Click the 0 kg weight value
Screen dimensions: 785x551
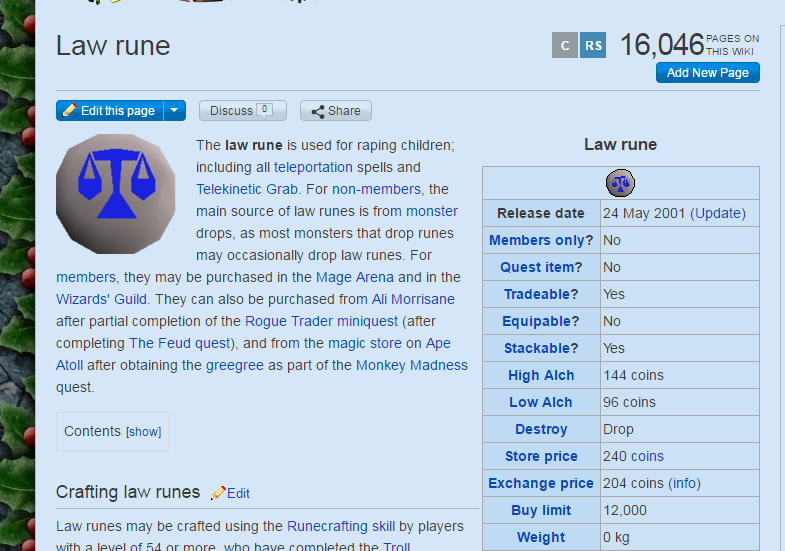[616, 537]
